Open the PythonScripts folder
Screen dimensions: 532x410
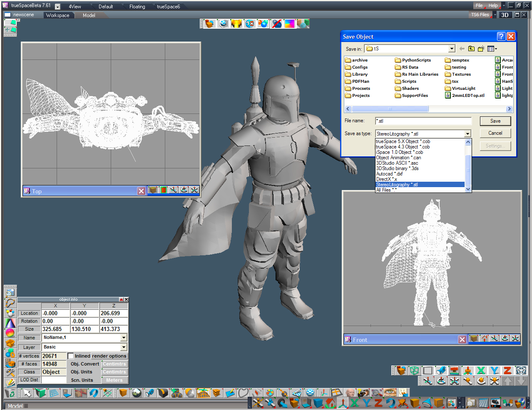point(413,60)
